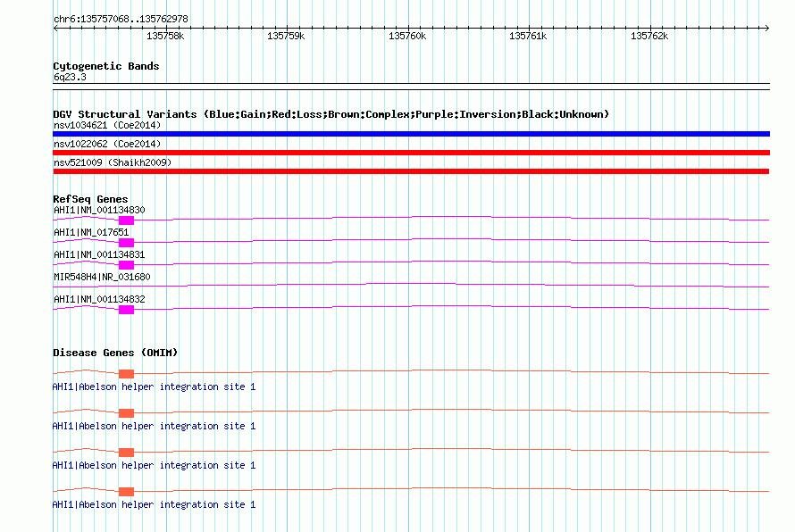This screenshot has width=795, height=532.
Task: Click the orange exon of the first OMIM AHI1 track
Action: (126, 374)
